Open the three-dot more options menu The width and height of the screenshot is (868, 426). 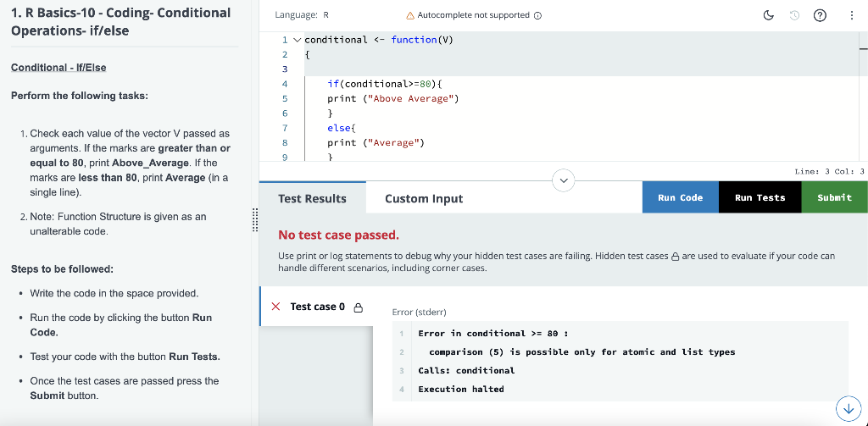851,15
